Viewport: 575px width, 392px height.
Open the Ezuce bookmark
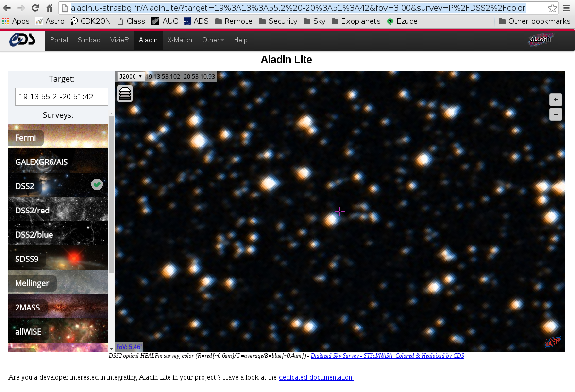tap(402, 21)
